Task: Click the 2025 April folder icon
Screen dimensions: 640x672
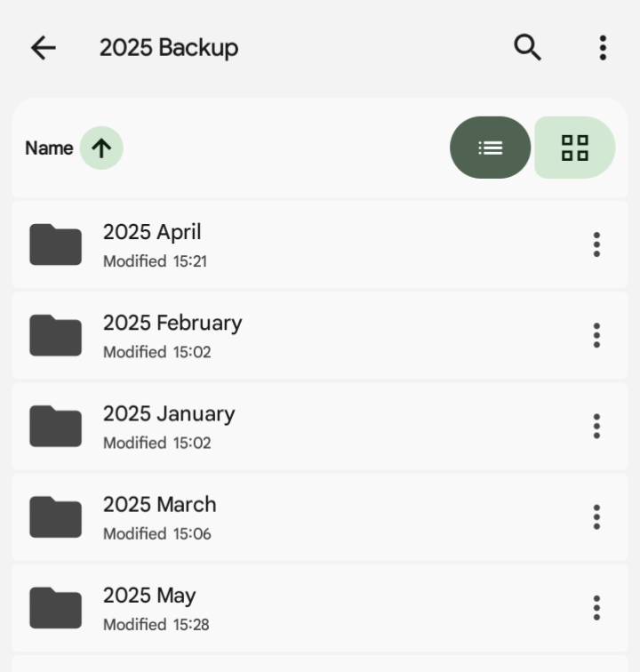Action: point(55,244)
